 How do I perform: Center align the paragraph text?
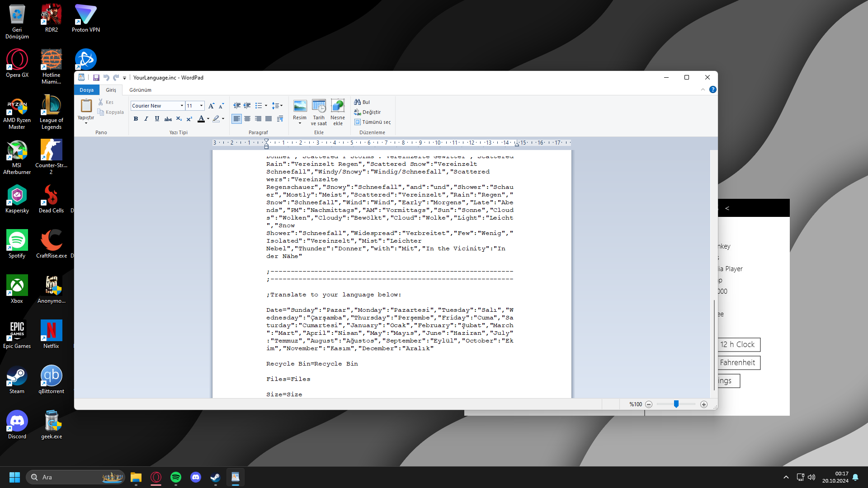click(x=247, y=119)
